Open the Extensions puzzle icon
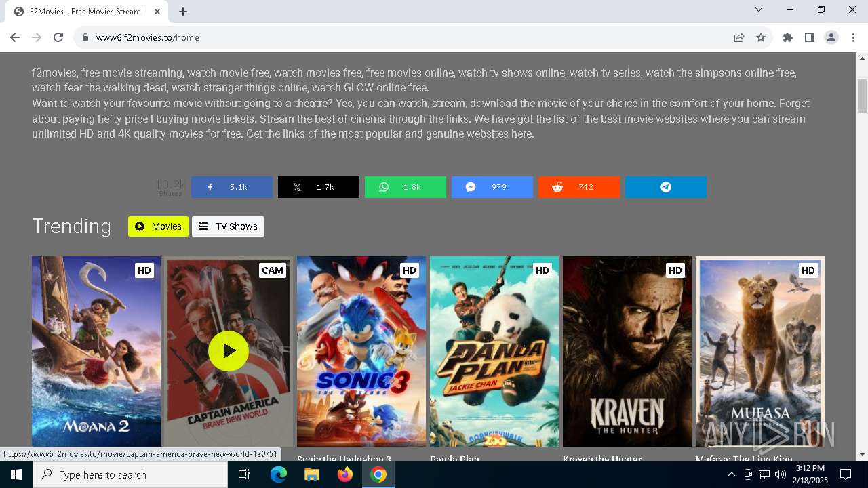This screenshot has height=488, width=868. [788, 37]
